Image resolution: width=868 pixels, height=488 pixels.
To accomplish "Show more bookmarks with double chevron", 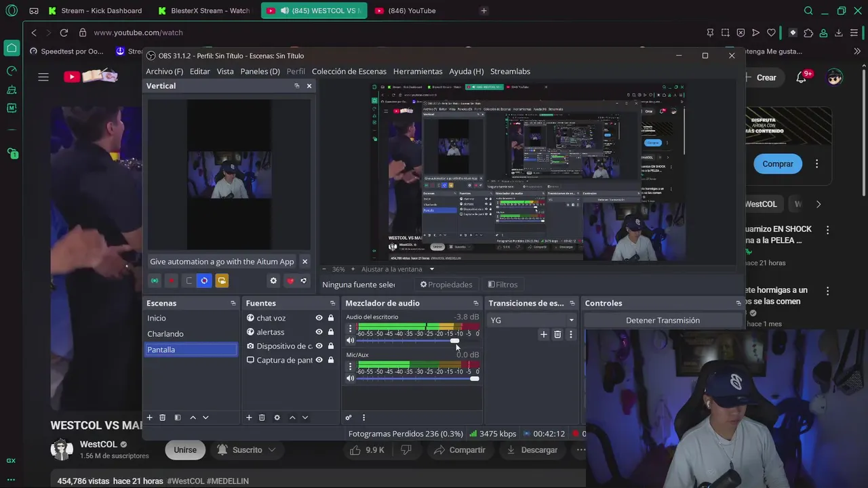I will pyautogui.click(x=857, y=52).
